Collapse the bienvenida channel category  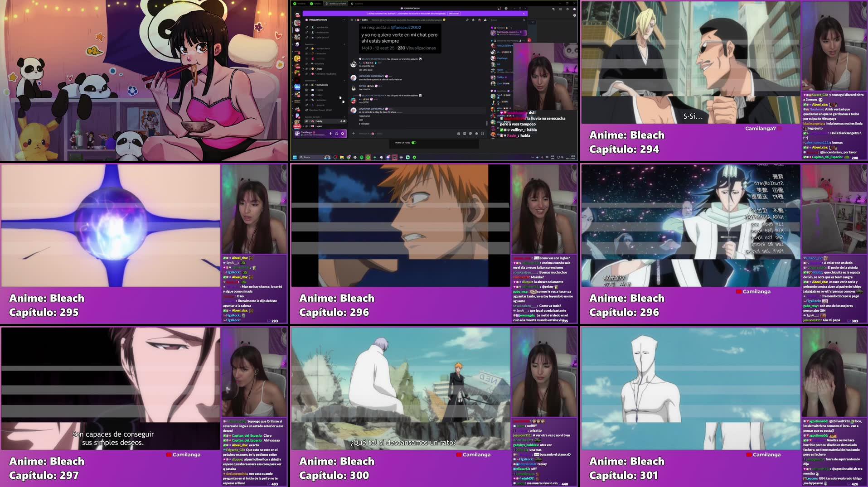pos(303,85)
